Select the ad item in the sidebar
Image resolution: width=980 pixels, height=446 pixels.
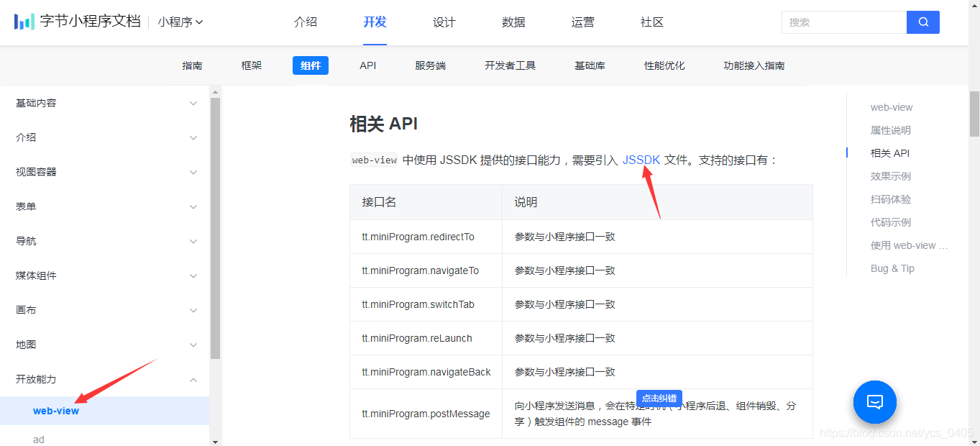click(x=38, y=439)
